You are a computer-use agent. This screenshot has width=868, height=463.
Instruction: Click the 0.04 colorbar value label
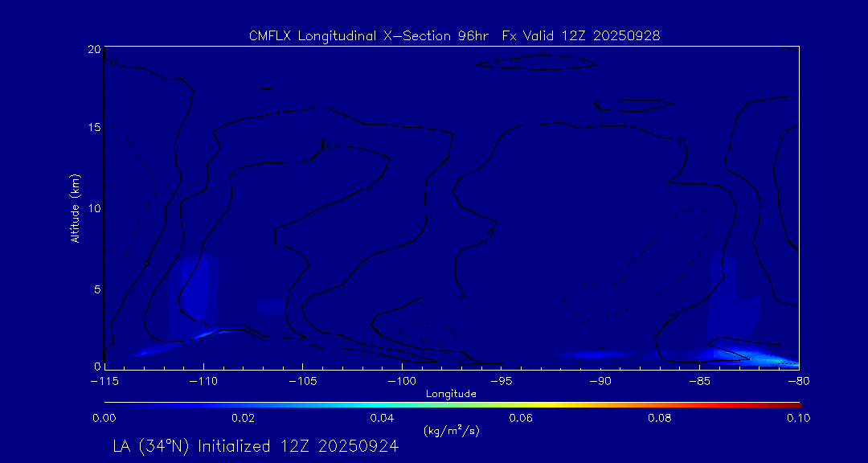(x=382, y=418)
